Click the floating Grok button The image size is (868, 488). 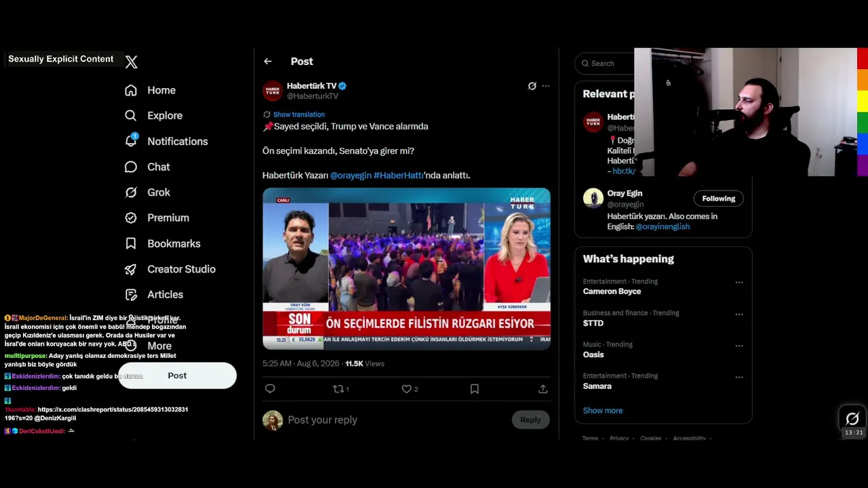[852, 418]
